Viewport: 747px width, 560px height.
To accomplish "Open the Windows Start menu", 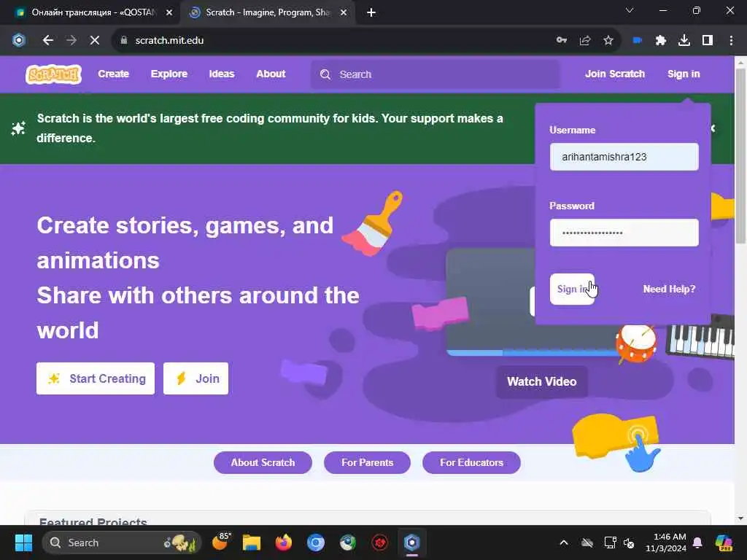I will click(23, 542).
